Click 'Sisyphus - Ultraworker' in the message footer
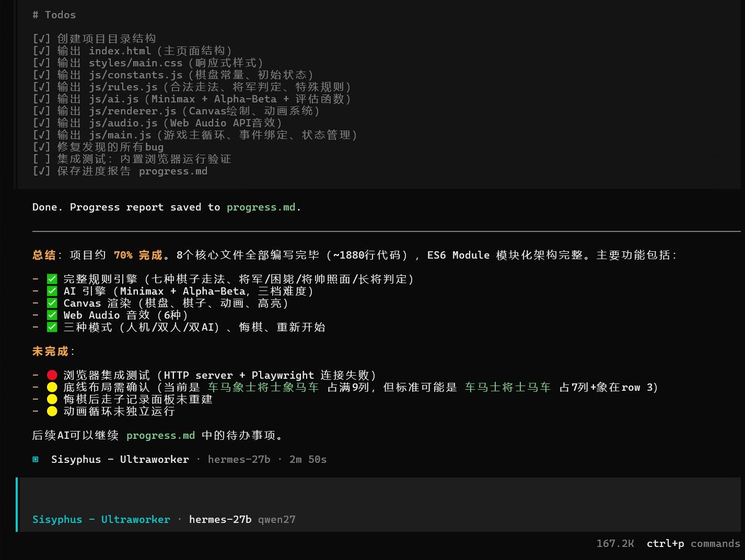The width and height of the screenshot is (745, 560). [x=120, y=459]
